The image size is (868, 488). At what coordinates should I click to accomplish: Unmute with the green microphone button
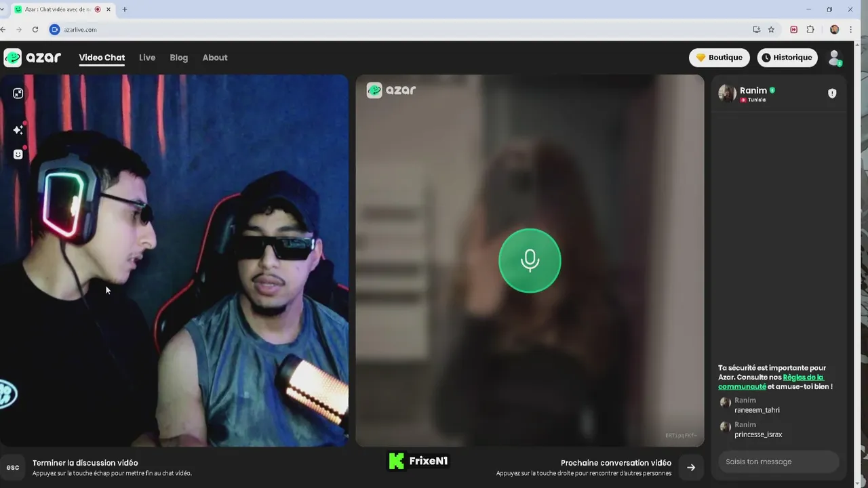click(530, 261)
